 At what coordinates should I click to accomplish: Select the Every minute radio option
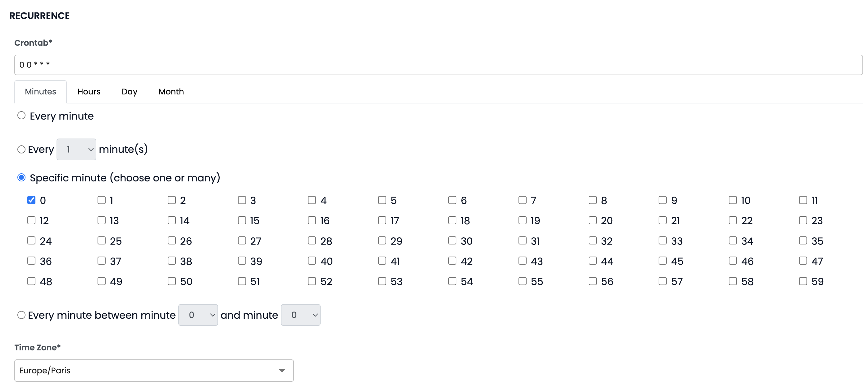[21, 116]
